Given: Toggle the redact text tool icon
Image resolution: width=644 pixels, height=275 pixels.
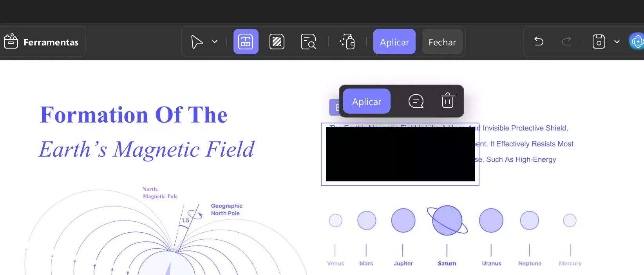Looking at the screenshot, I should (246, 42).
